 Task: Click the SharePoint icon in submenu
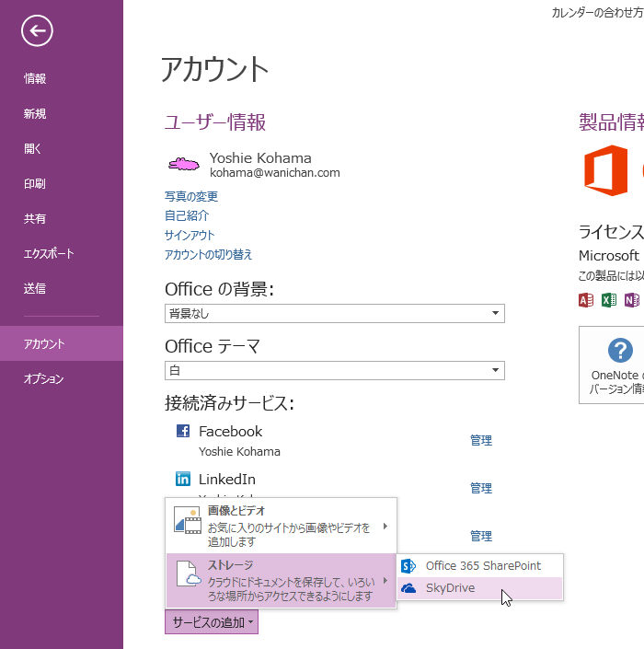click(408, 566)
